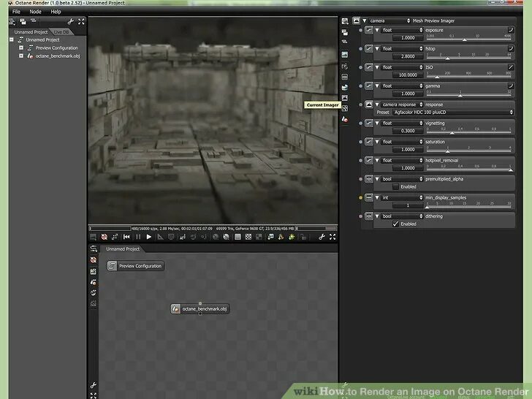Click the checkerboard alpha background icon
The width and height of the screenshot is (532, 399).
tap(248, 237)
